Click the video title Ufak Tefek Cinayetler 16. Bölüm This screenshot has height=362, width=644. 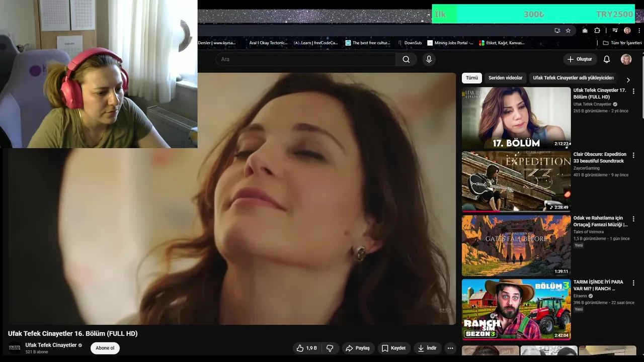point(72,333)
